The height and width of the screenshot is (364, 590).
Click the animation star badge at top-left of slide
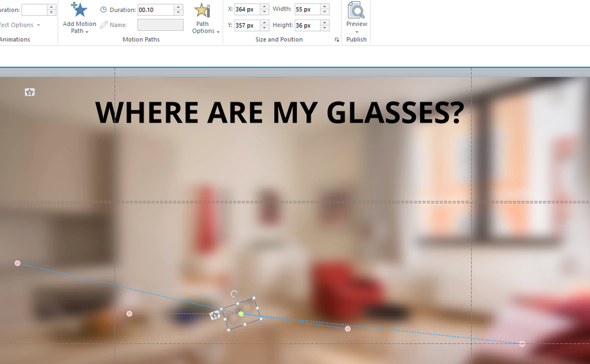[x=30, y=92]
